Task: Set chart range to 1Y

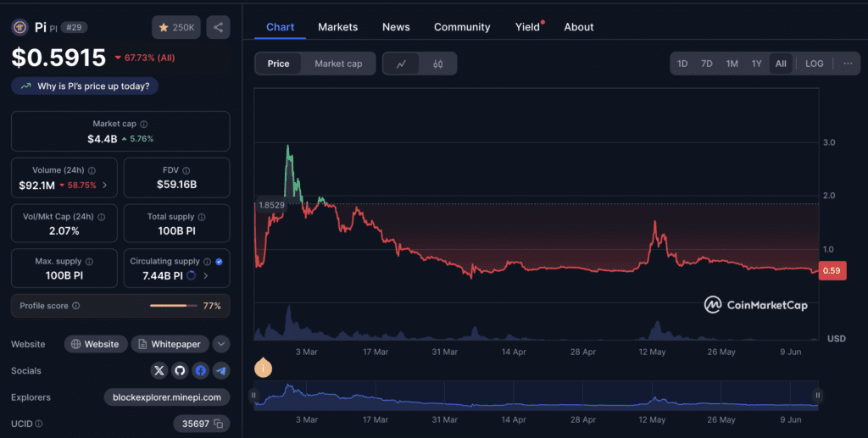Action: point(757,64)
